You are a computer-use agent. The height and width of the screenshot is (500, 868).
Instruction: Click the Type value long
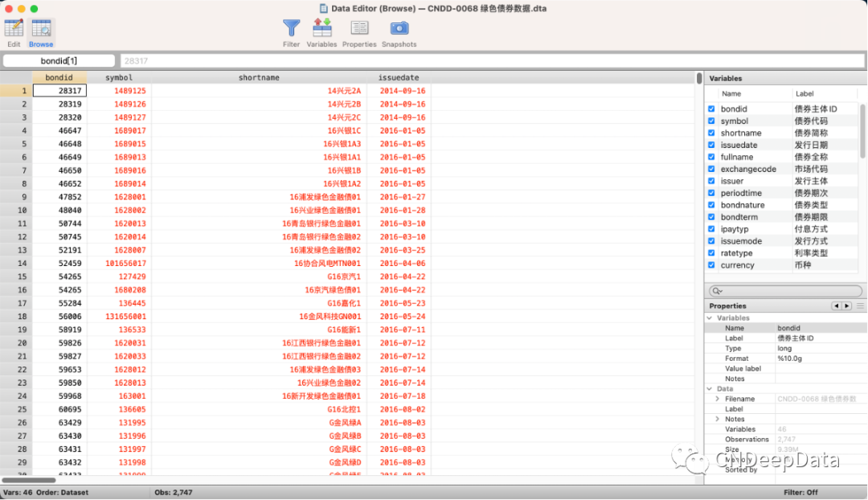784,348
